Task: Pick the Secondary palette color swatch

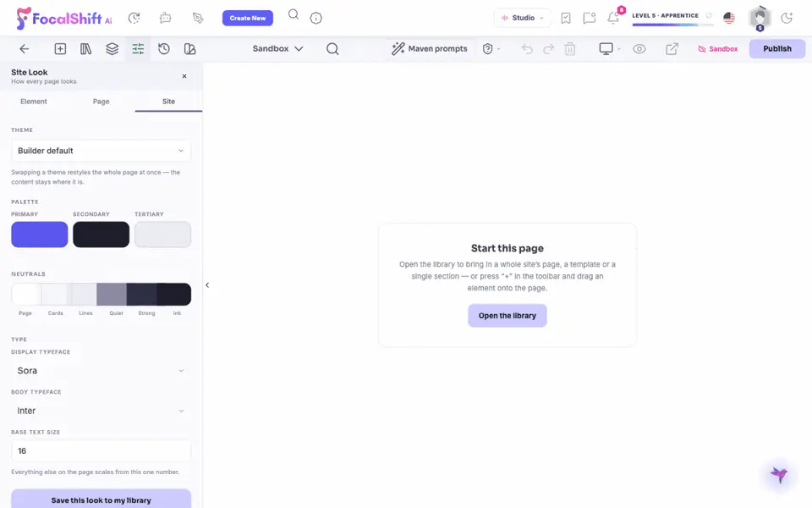Action: pos(101,235)
